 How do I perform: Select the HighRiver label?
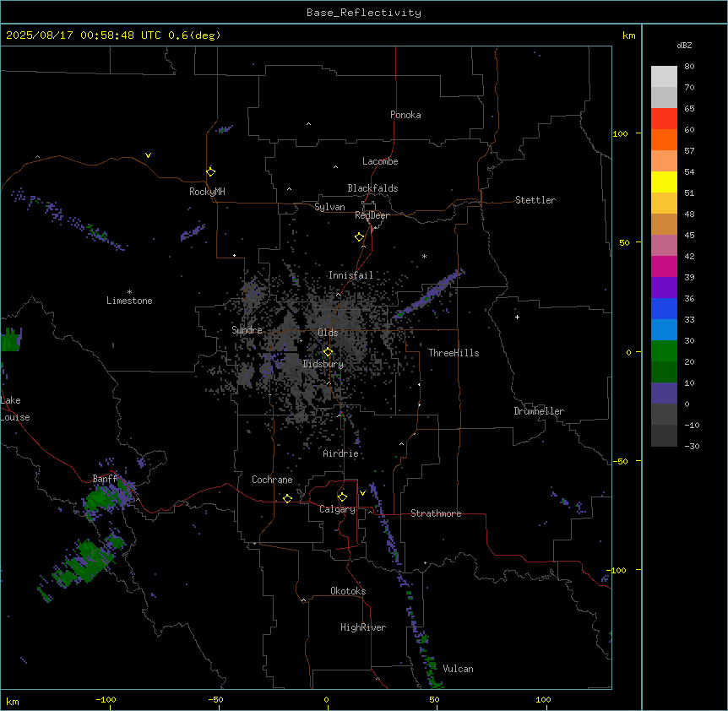363,627
